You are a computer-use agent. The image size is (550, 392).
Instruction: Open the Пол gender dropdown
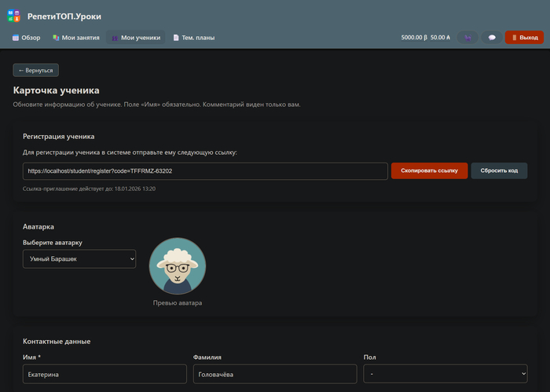click(x=445, y=375)
